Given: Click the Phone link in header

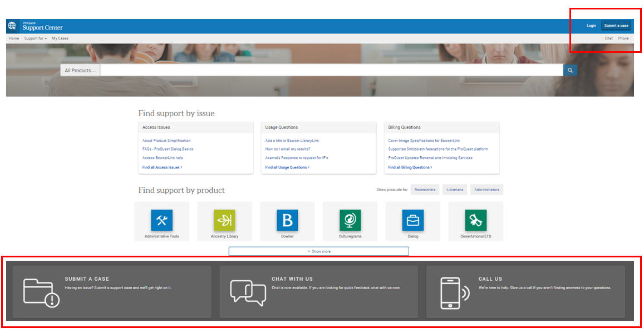Looking at the screenshot, I should tap(623, 38).
